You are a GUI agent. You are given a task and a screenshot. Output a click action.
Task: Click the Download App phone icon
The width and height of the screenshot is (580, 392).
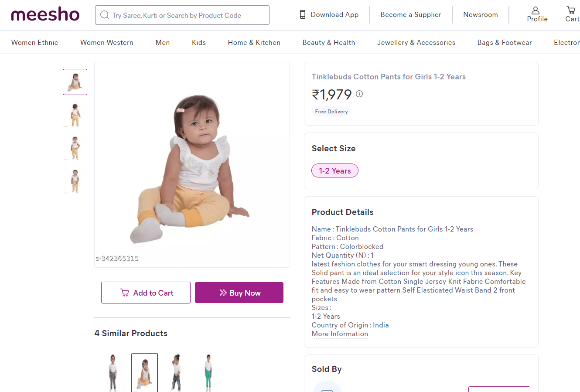coord(302,15)
